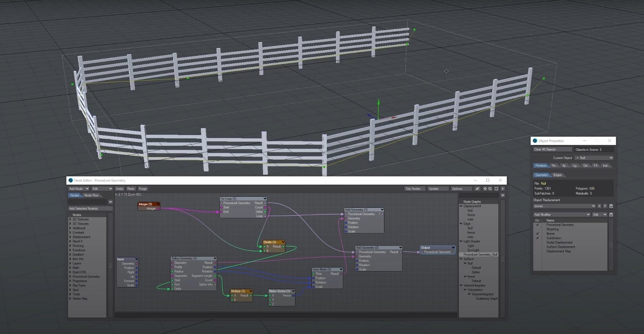Collapse the Displacement entry in Node Graphs list

(461, 206)
